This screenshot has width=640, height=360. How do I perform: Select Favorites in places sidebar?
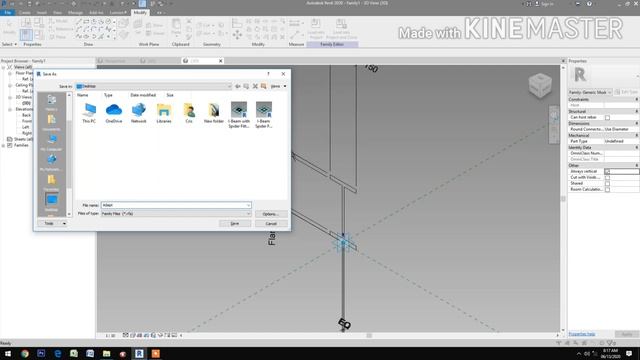pos(51,182)
